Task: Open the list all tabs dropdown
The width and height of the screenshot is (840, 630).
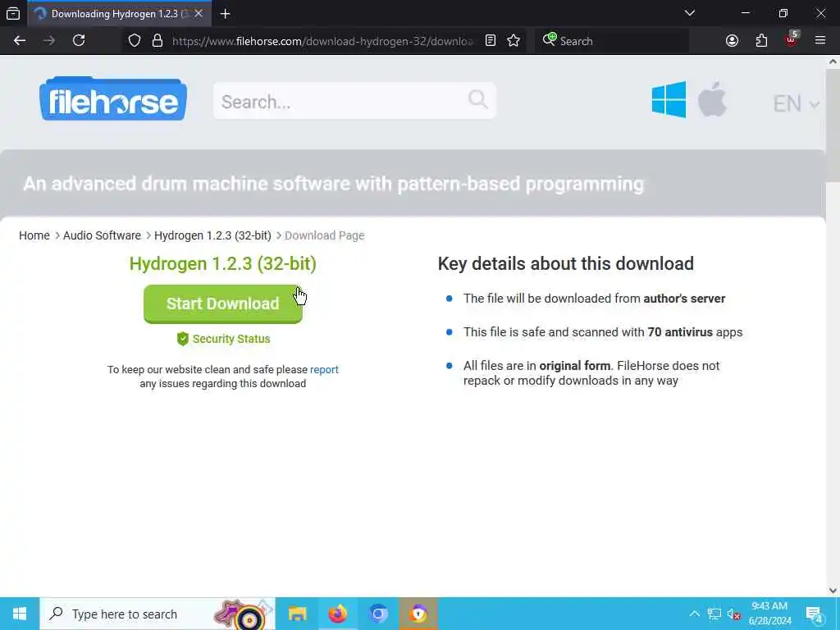Action: point(689,13)
